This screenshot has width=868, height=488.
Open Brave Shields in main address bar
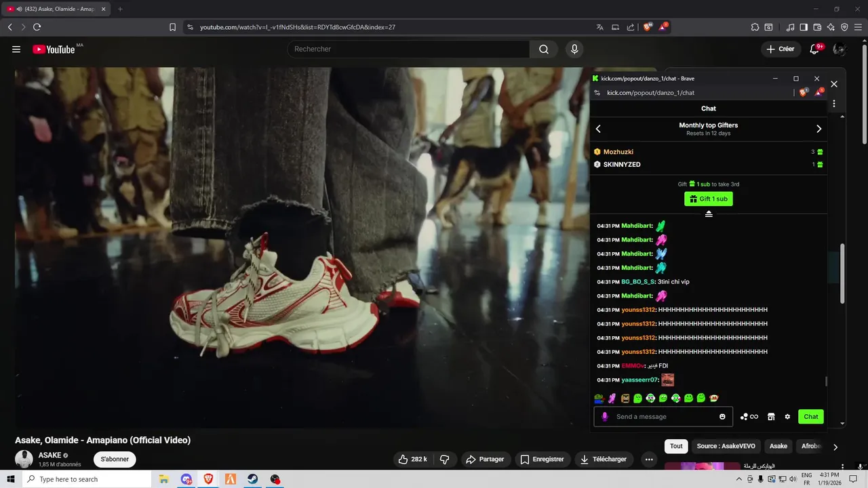[648, 27]
